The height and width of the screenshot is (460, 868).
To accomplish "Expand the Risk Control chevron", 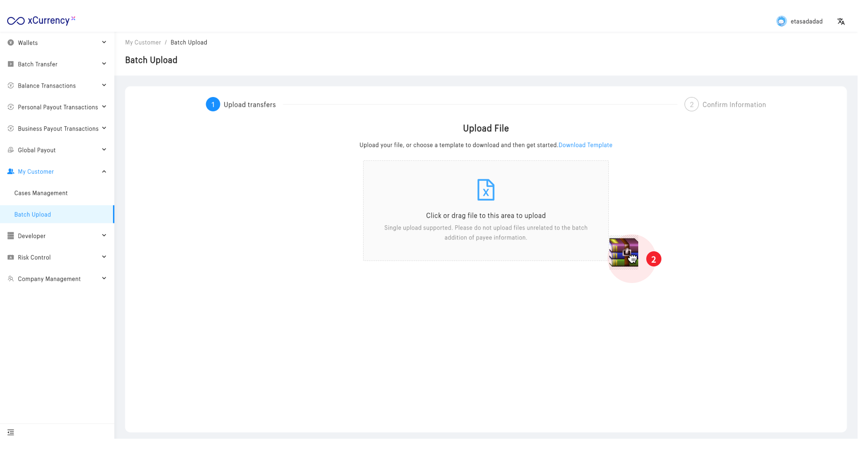I will pyautogui.click(x=104, y=257).
